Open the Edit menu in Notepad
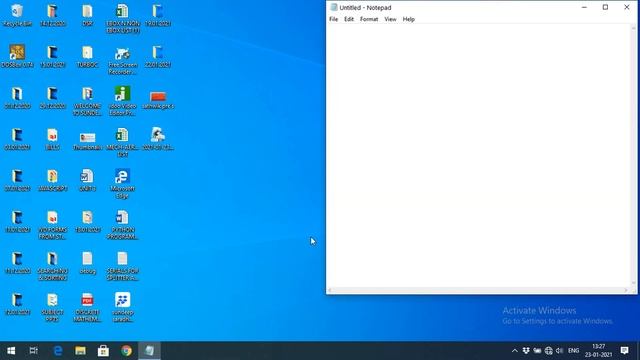The height and width of the screenshot is (360, 640). (x=349, y=19)
